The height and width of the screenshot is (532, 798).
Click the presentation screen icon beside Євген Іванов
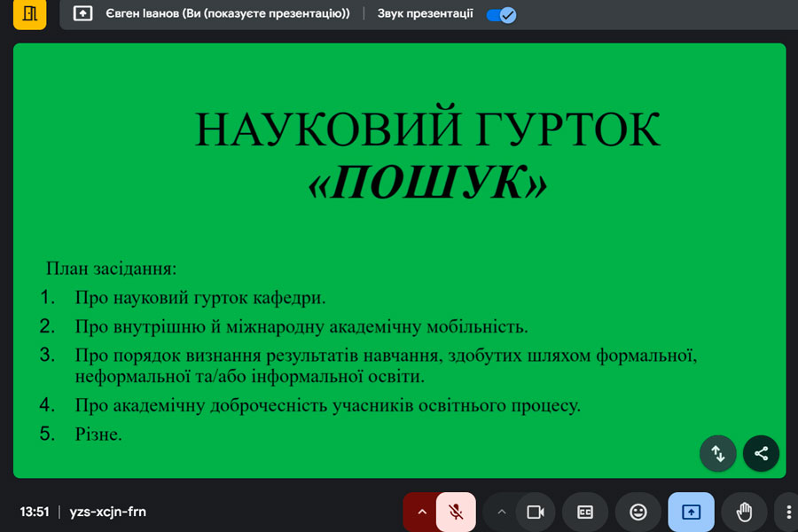click(82, 14)
